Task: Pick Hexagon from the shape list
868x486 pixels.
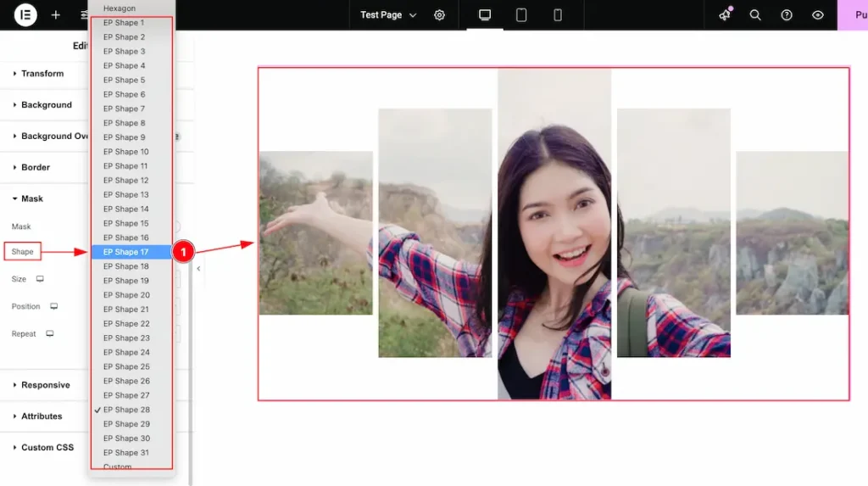Action: click(120, 8)
